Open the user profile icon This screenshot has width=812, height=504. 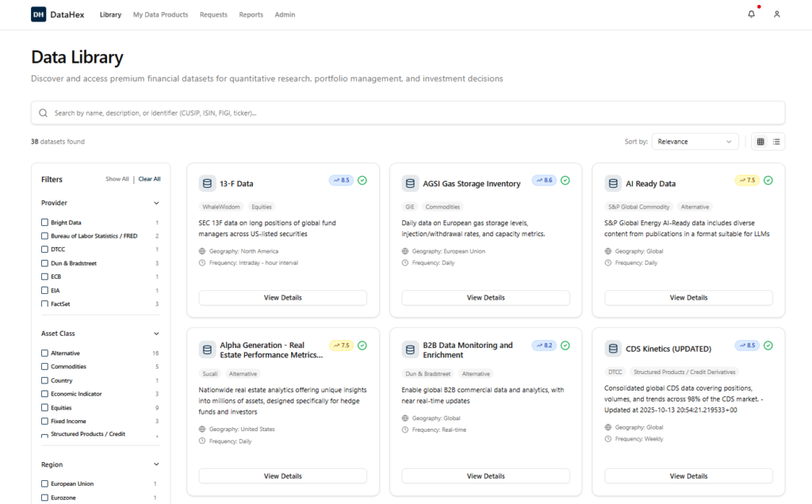(x=777, y=14)
